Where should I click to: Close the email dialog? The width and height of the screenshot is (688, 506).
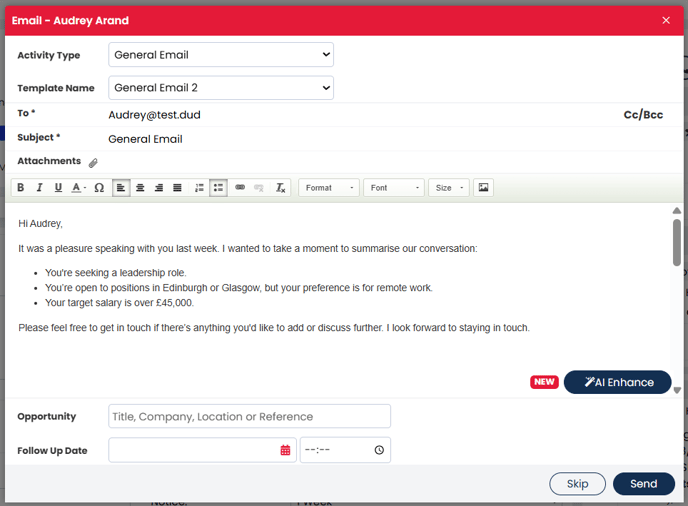point(666,20)
